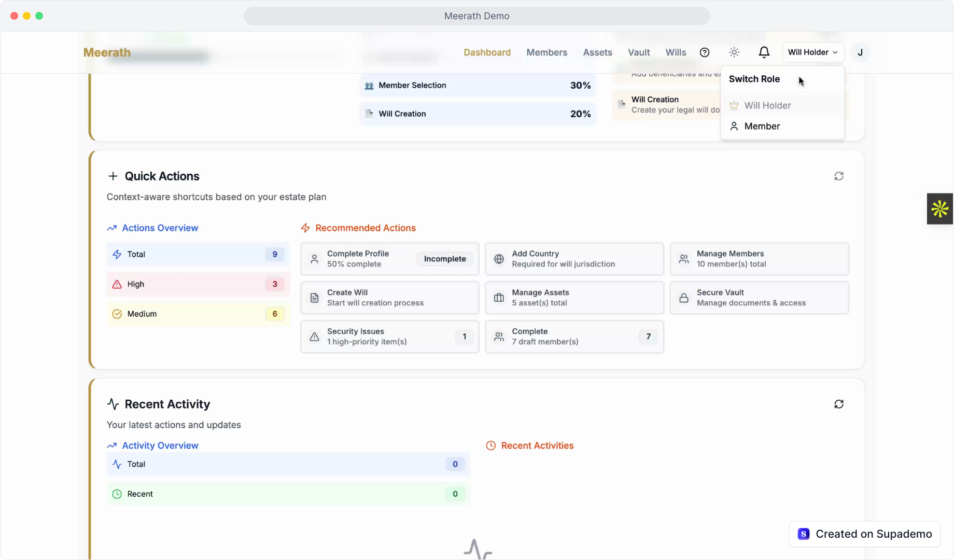Toggle the light theme sun icon
This screenshot has width=954, height=560.
734,52
